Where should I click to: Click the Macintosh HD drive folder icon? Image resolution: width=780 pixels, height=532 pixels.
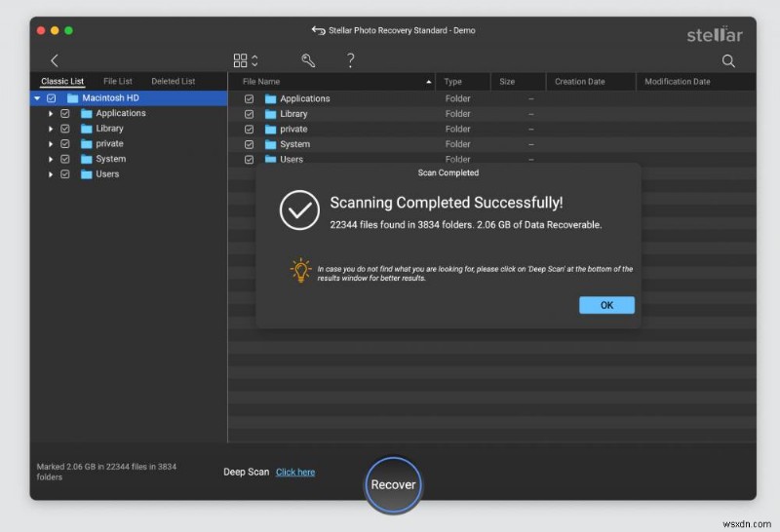click(x=72, y=98)
